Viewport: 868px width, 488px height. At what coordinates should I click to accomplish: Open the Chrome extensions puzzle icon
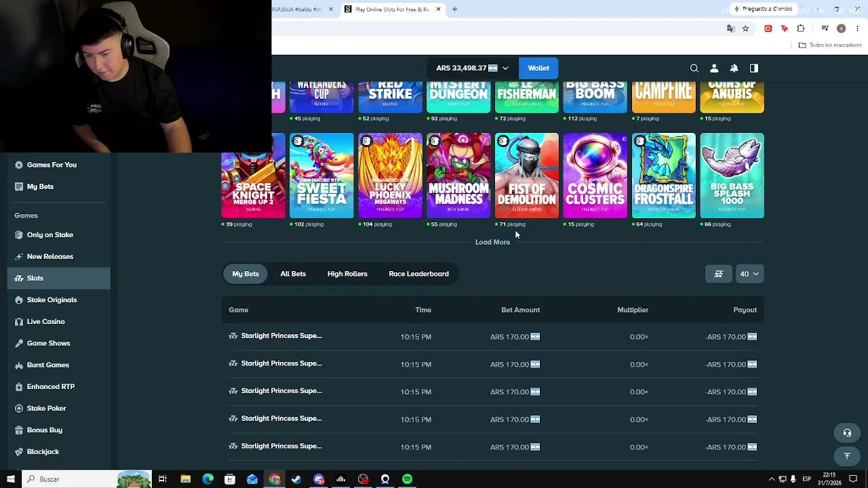[x=801, y=28]
